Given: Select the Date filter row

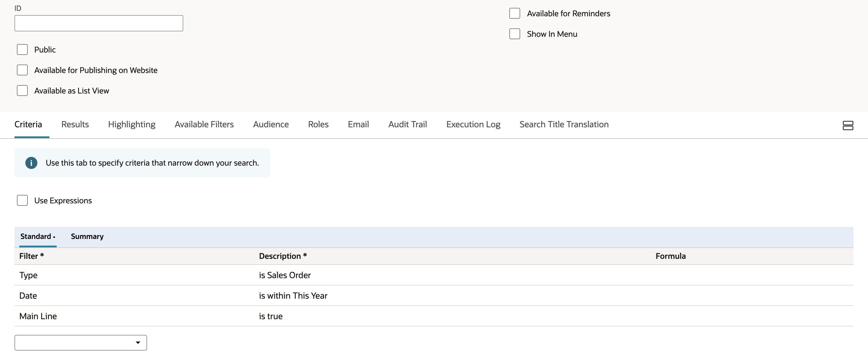Looking at the screenshot, I should coord(434,296).
